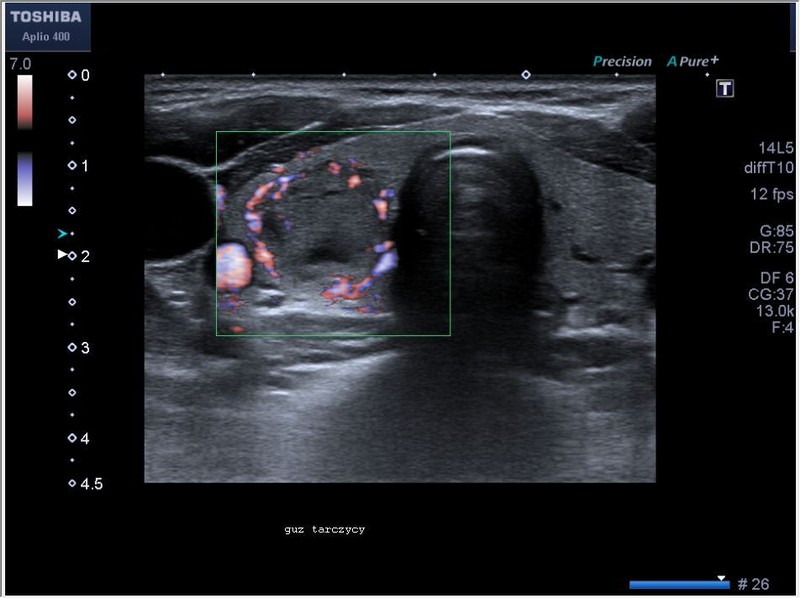Click the TOSHIBA Aplio 400 logo

tap(47, 27)
